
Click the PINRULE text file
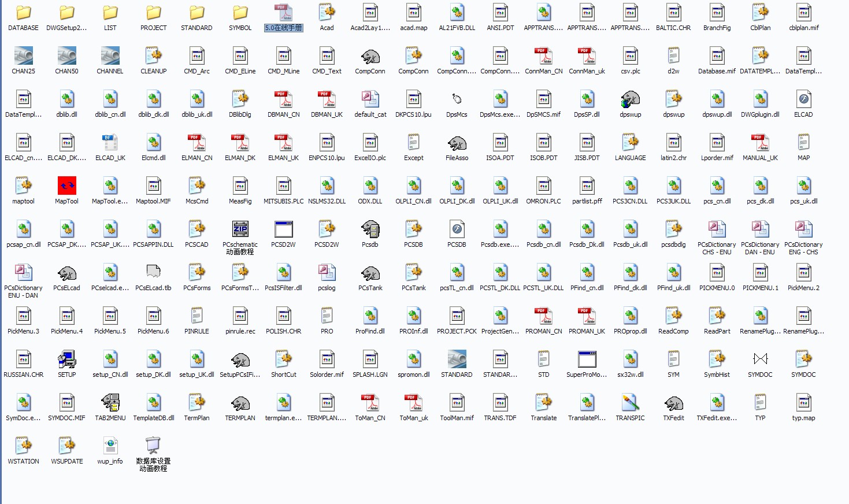pyautogui.click(x=197, y=316)
